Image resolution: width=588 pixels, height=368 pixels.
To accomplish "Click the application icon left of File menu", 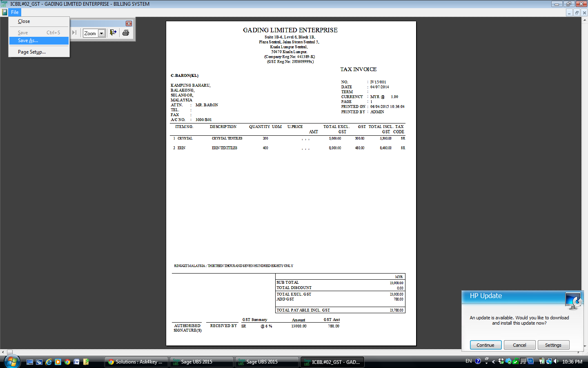I will point(4,12).
